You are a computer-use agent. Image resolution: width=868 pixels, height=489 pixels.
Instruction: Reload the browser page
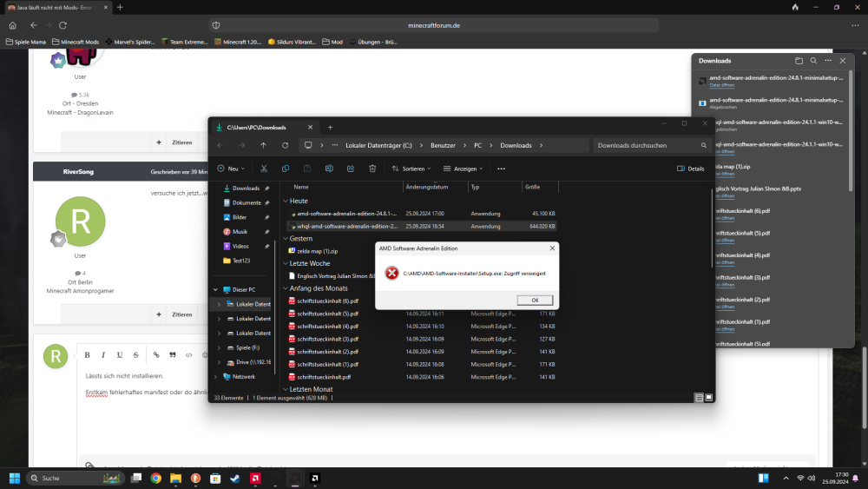pos(63,25)
